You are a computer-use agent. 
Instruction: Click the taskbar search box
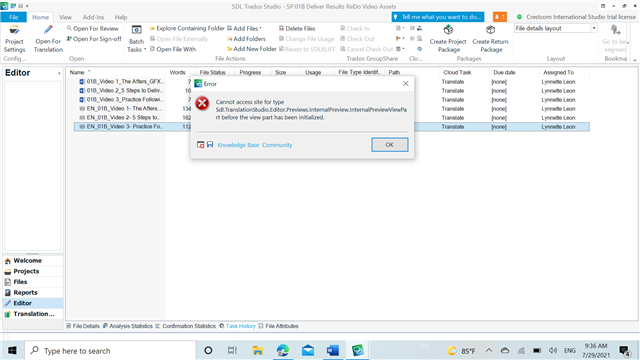pyautogui.click(x=110, y=350)
